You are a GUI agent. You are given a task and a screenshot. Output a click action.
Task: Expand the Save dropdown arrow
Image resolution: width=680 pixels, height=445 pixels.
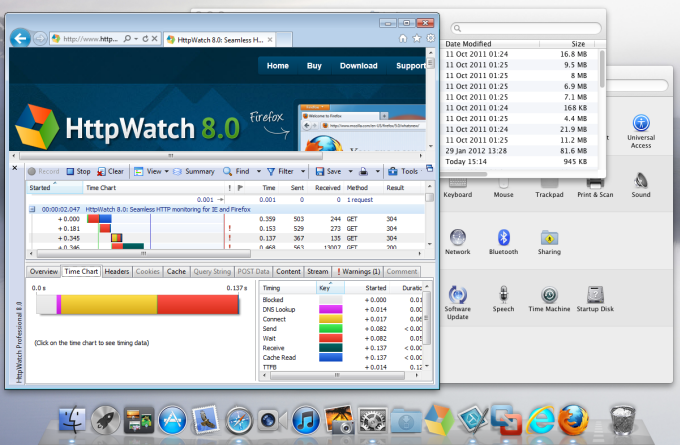350,171
